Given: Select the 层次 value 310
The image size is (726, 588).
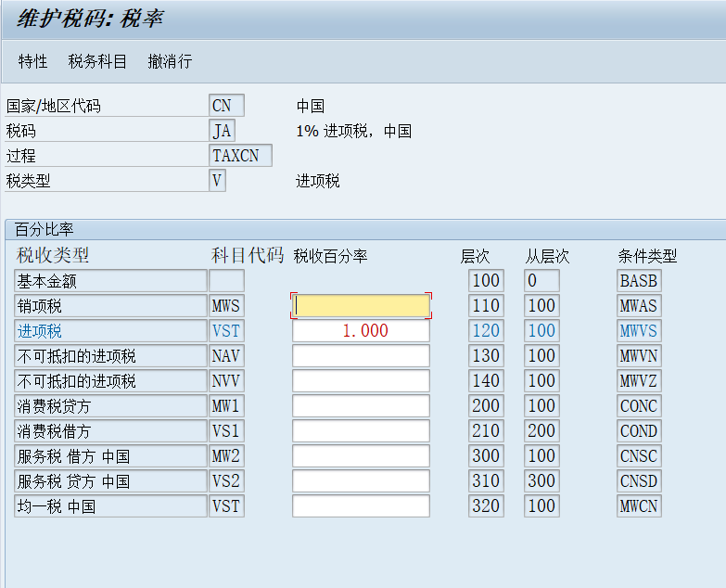Looking at the screenshot, I should 486,480.
